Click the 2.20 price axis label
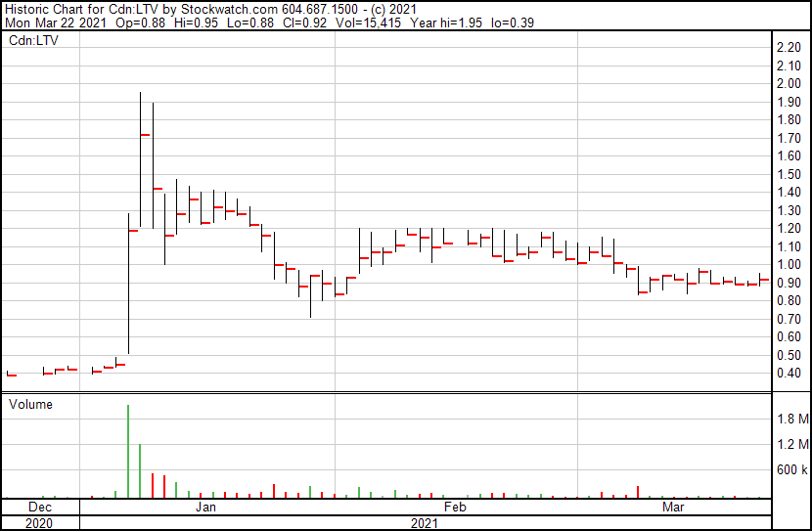 coord(789,48)
